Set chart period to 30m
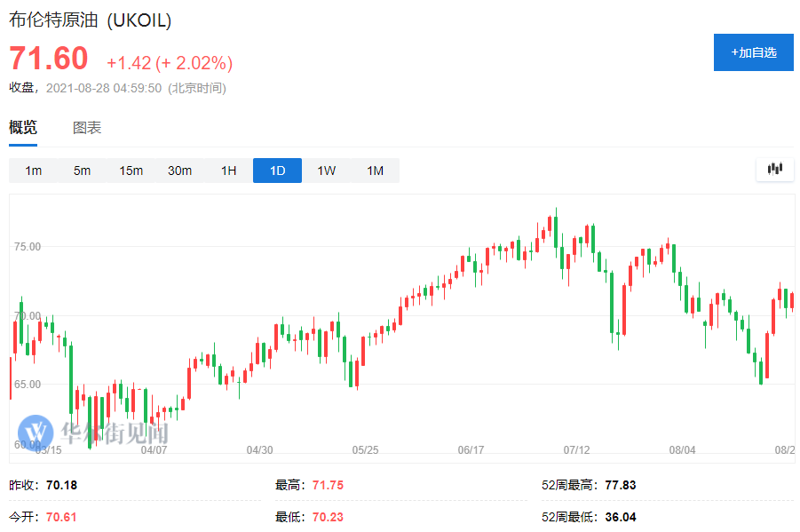 click(x=180, y=171)
